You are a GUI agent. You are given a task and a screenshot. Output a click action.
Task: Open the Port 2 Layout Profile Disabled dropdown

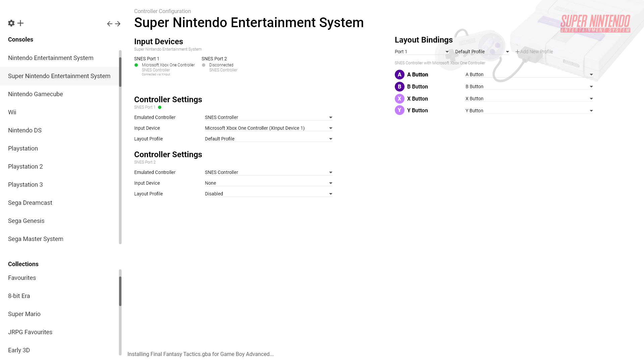(268, 194)
